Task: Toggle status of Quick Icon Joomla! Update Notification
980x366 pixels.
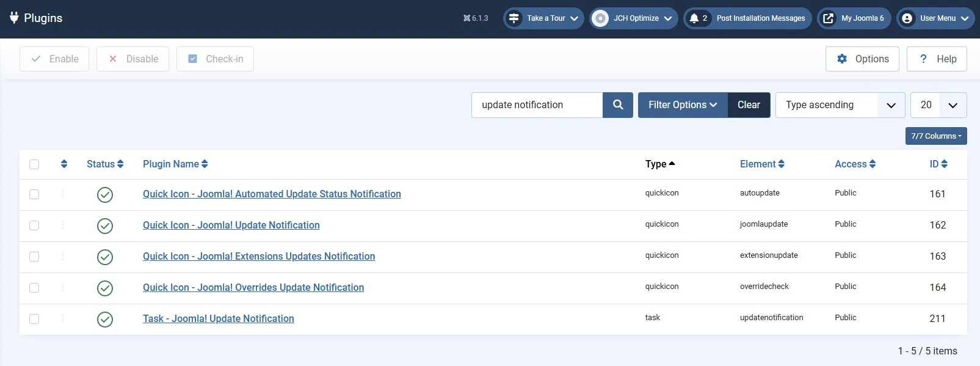Action: [105, 226]
